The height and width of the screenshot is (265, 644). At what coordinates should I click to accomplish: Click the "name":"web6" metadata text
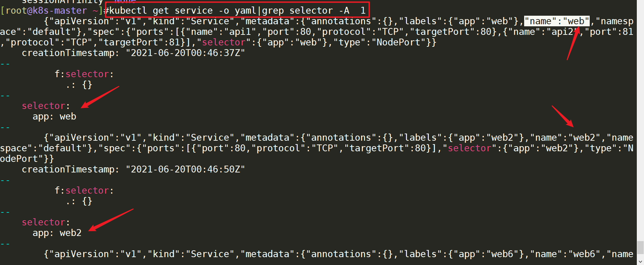click(565, 254)
